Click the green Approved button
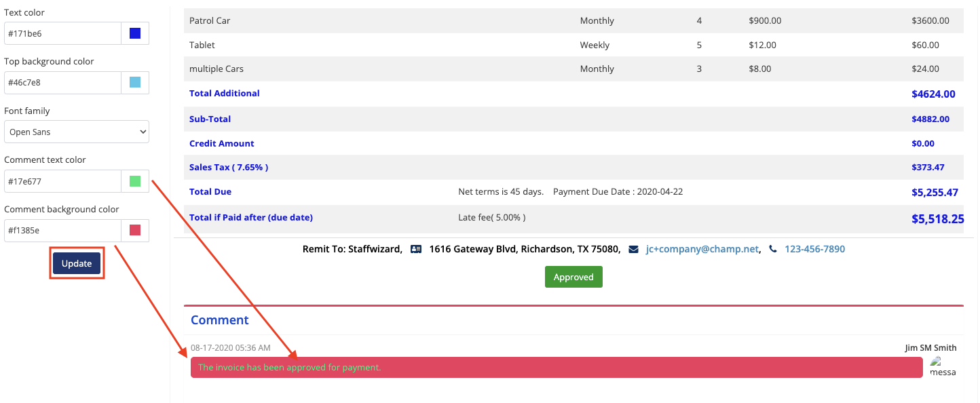The image size is (980, 403). click(573, 277)
